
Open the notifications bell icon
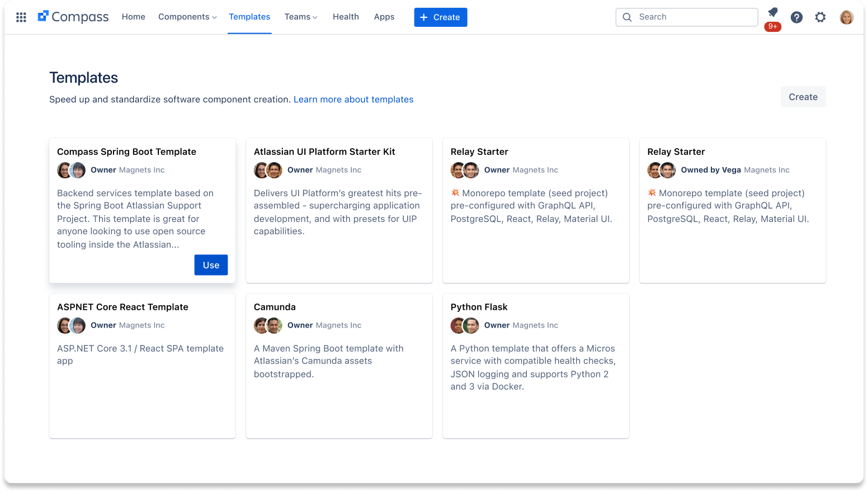point(772,13)
